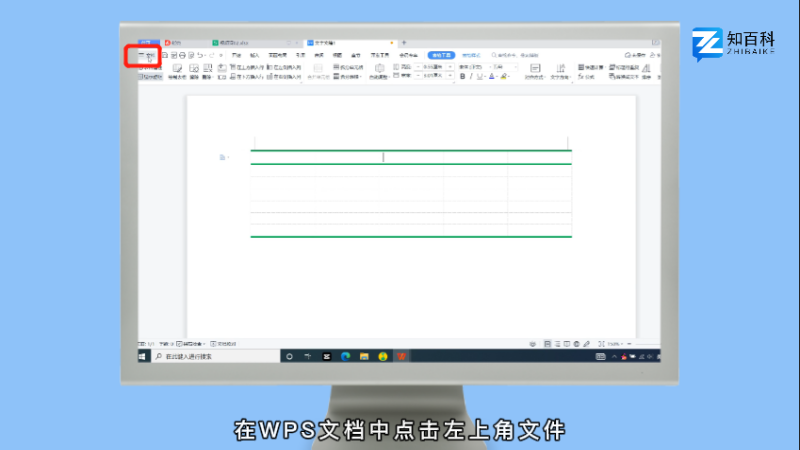Click the Undo arrow icon
The image size is (800, 450).
coord(200,55)
